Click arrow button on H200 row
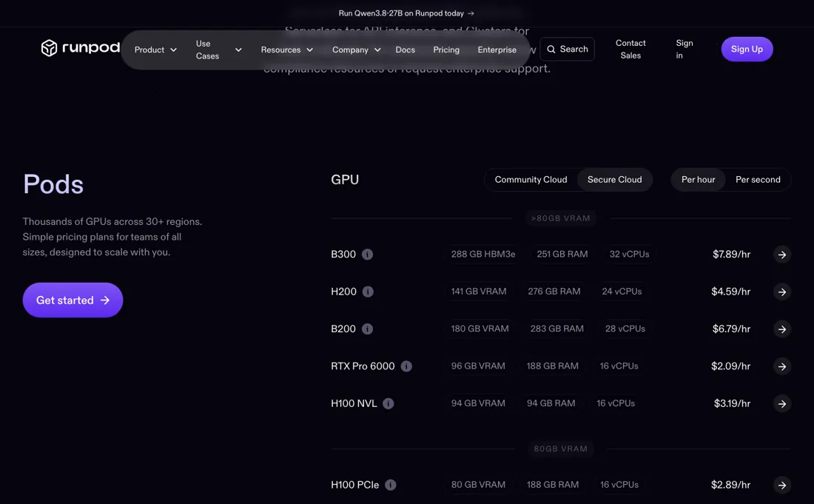Image resolution: width=814 pixels, height=504 pixels. [x=782, y=292]
